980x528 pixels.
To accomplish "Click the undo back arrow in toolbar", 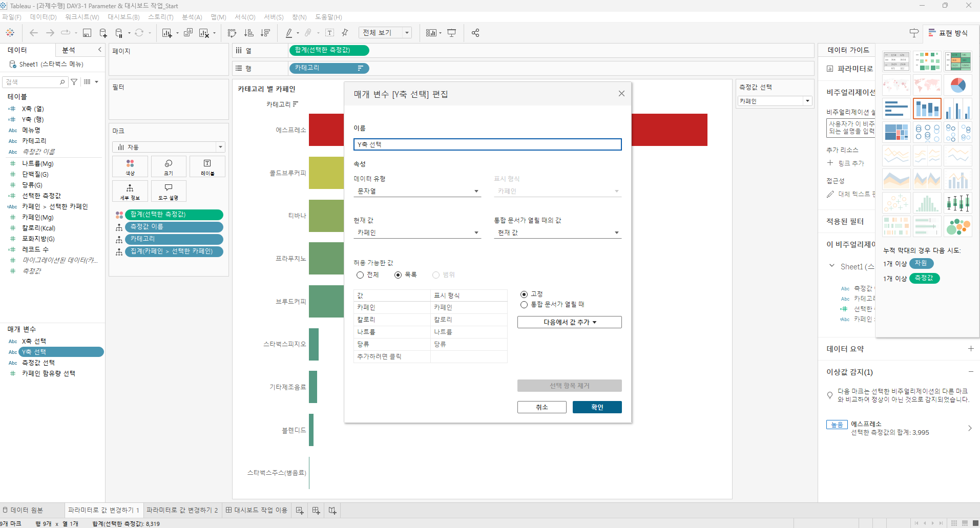I will pyautogui.click(x=34, y=33).
